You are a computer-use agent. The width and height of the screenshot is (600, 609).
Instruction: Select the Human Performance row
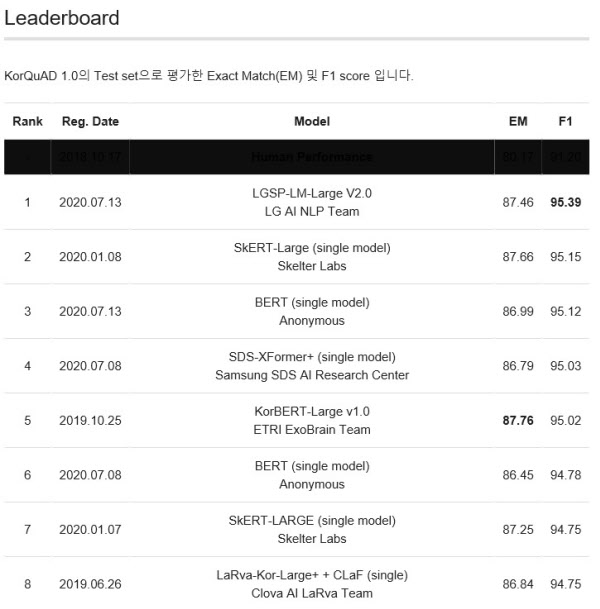click(297, 157)
